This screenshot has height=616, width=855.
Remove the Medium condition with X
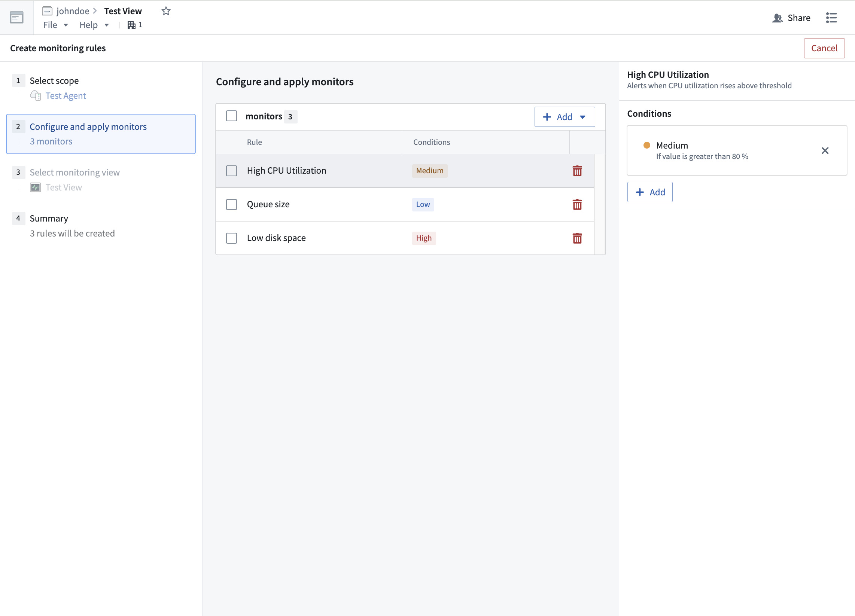click(825, 150)
